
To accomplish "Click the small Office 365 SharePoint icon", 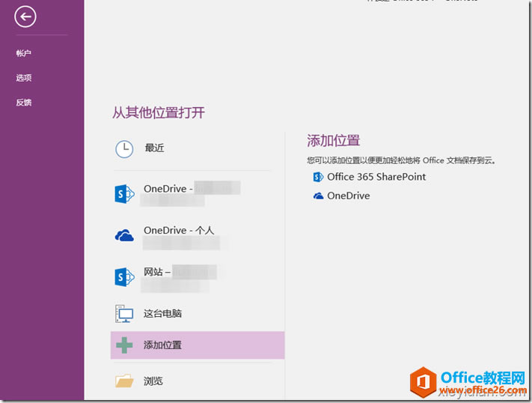I will 318,177.
